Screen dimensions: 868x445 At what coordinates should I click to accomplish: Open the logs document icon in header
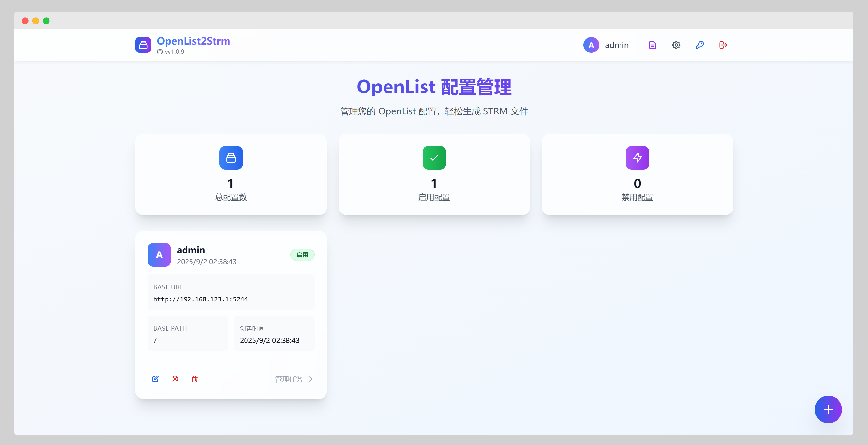(x=652, y=45)
